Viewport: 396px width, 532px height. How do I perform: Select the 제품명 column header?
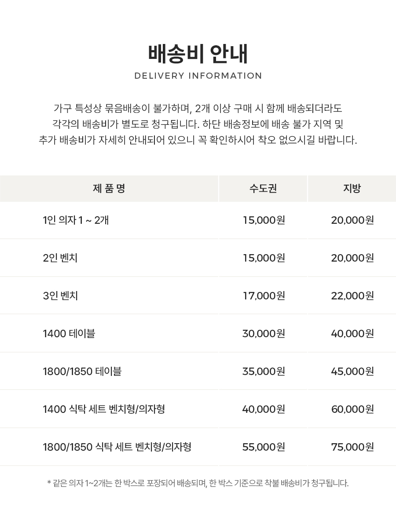(x=109, y=189)
